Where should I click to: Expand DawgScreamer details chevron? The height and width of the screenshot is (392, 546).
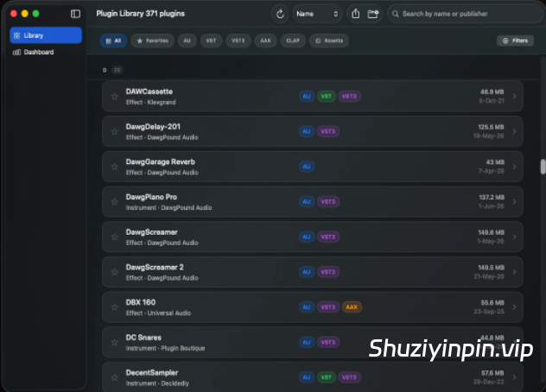[514, 237]
